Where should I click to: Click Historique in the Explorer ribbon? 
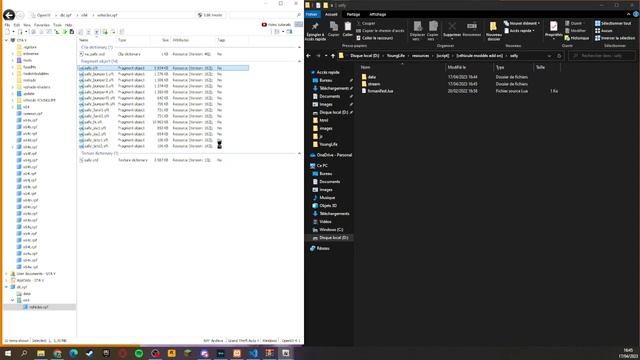[577, 38]
